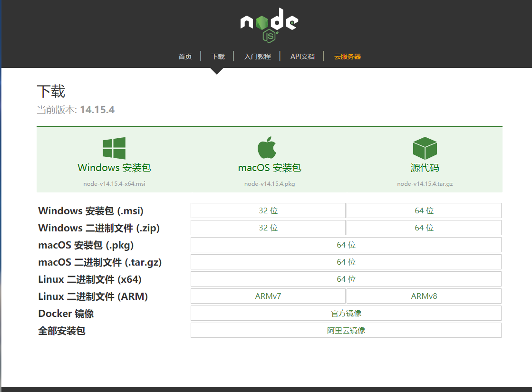Image resolution: width=532 pixels, height=392 pixels.
Task: Open the orange 云服务器 menu item
Action: click(x=348, y=57)
